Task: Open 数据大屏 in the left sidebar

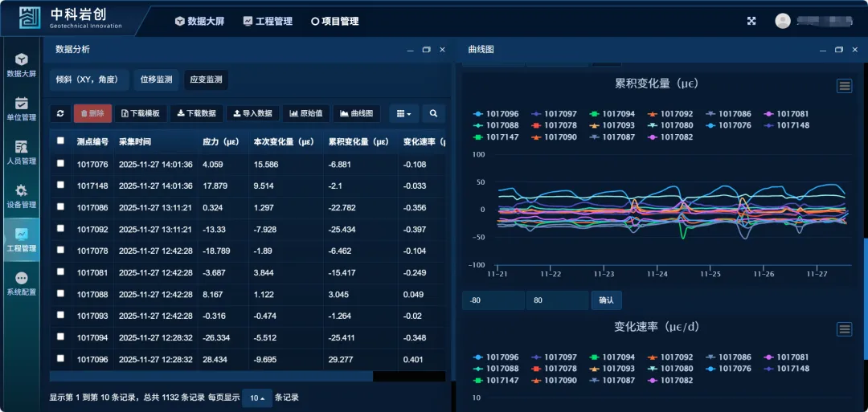Action: pyautogui.click(x=22, y=65)
